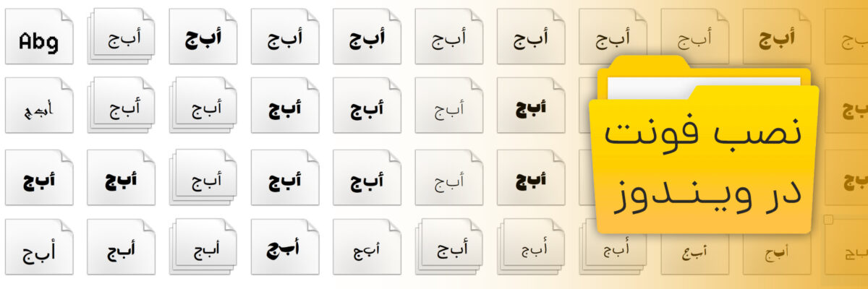
Task: Open the stacked bold أبج file in bottom row
Action: pyautogui.click(x=448, y=248)
